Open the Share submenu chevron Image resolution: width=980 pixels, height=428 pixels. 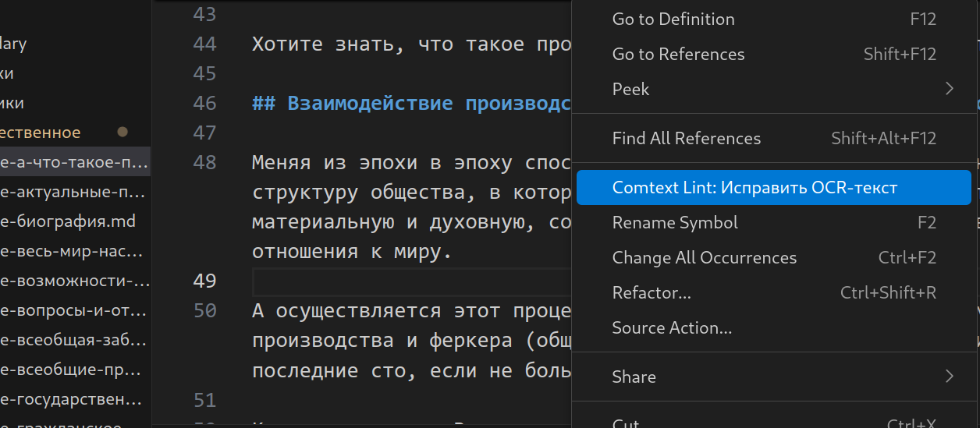pyautogui.click(x=949, y=377)
